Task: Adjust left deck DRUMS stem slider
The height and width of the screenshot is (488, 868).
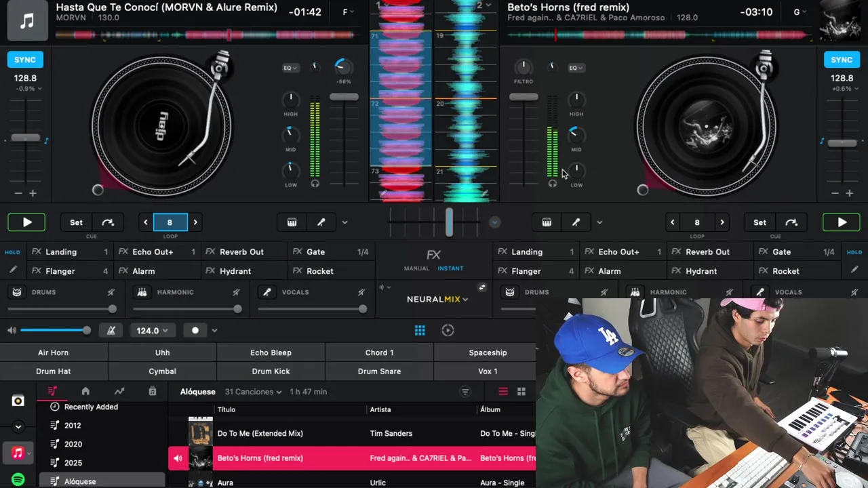Action: (x=62, y=309)
